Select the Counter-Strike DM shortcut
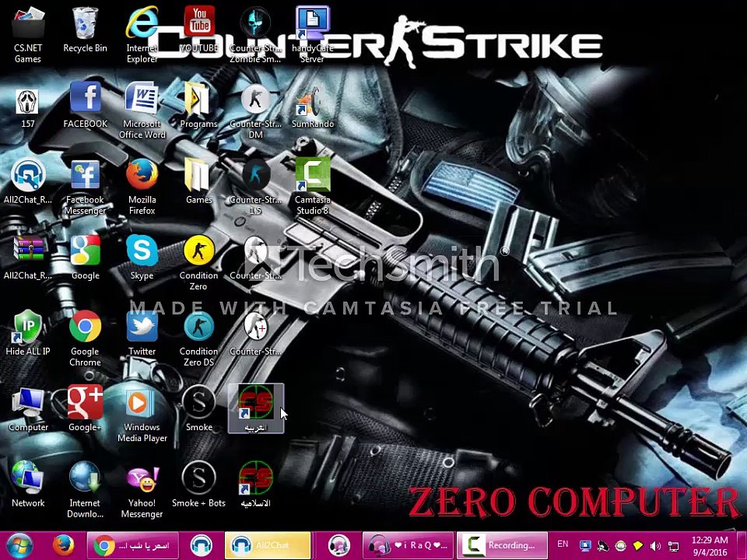 [x=256, y=110]
